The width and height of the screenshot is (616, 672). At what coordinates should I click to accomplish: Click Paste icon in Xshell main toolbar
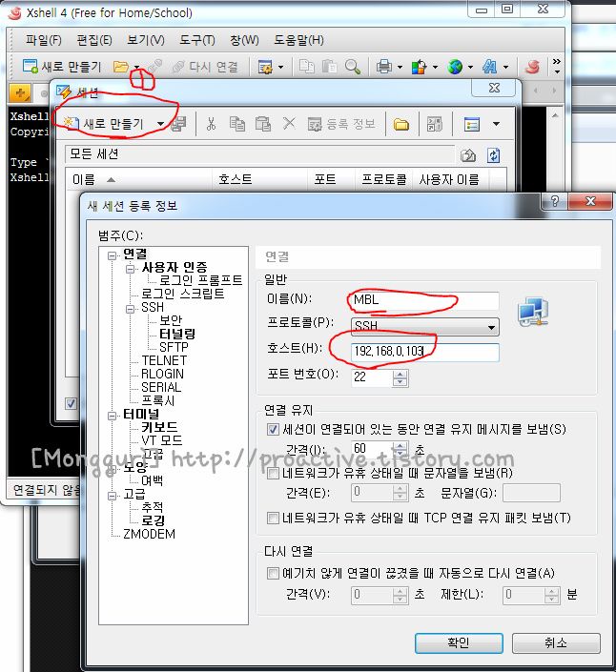(x=329, y=67)
